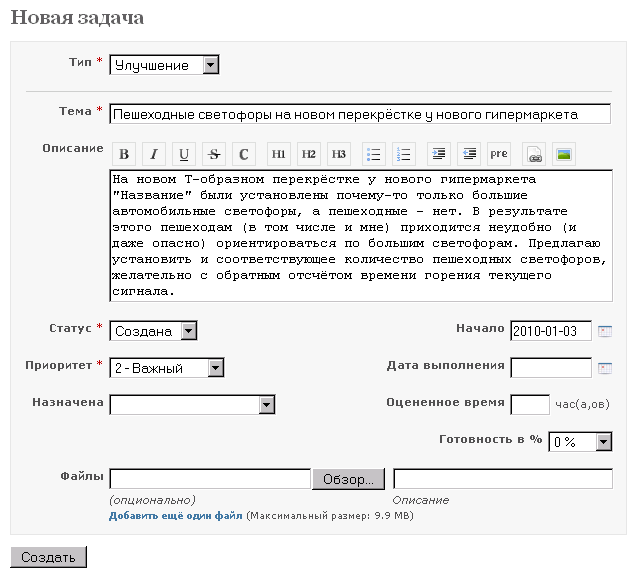Image resolution: width=638 pixels, height=581 pixels.
Task: Open the Готовность в % dropdown
Action: [581, 442]
